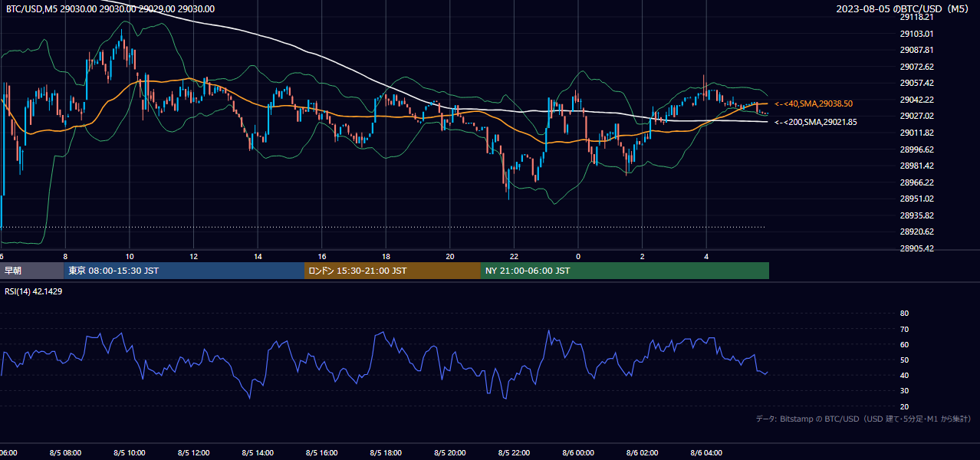Click the 28951.02 price axis label
Viewport: 980px width, 460px height.
pos(916,199)
